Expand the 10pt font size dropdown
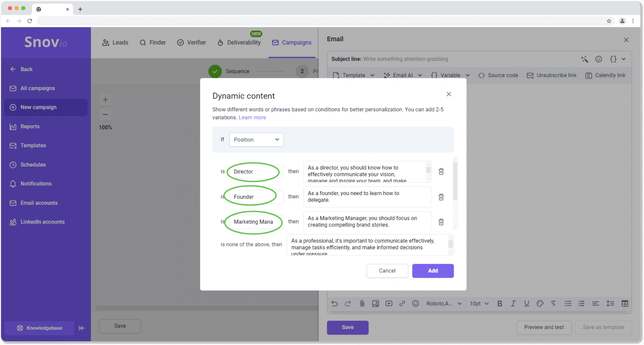The image size is (644, 345). point(478,304)
